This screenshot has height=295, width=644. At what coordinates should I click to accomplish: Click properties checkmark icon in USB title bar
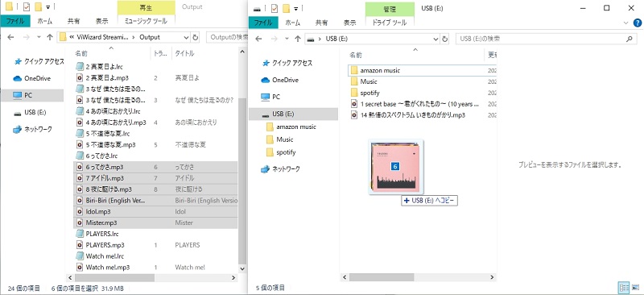275,8
